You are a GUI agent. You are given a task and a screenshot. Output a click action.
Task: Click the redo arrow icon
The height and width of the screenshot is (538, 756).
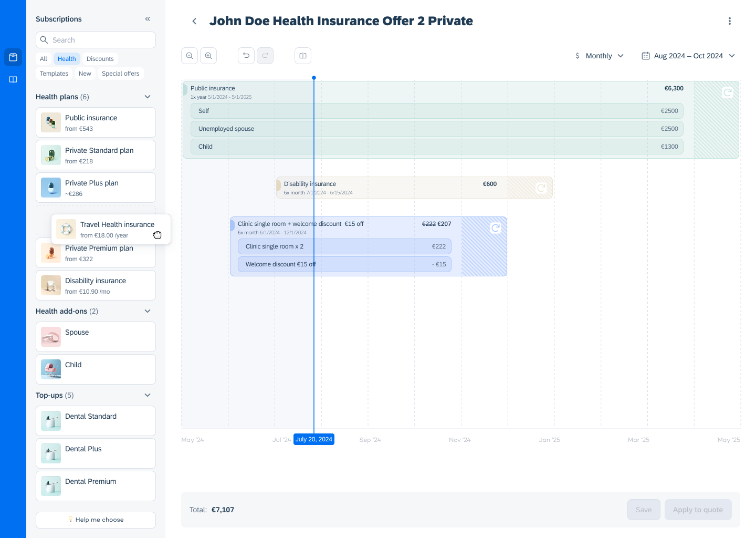pos(265,56)
